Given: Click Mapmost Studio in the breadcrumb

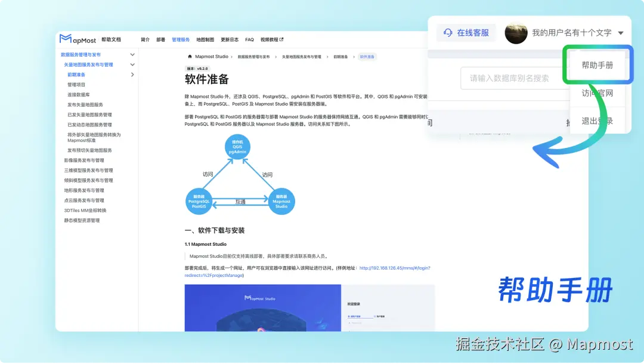Looking at the screenshot, I should pyautogui.click(x=212, y=57).
